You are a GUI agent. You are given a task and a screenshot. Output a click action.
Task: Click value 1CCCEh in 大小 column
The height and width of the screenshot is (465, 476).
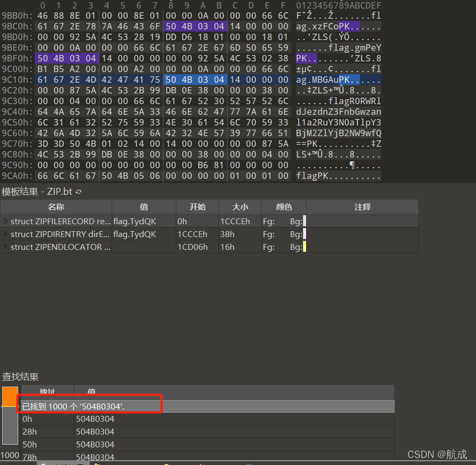pyautogui.click(x=235, y=222)
